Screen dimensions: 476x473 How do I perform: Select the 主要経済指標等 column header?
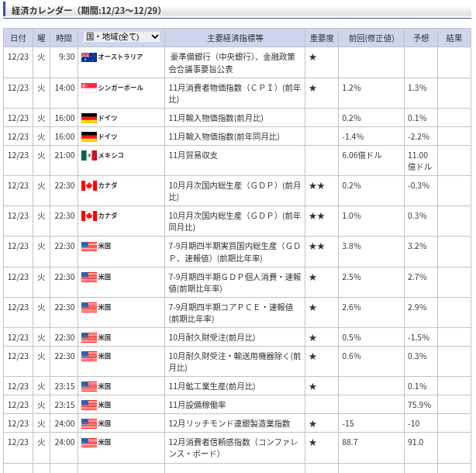click(x=235, y=38)
